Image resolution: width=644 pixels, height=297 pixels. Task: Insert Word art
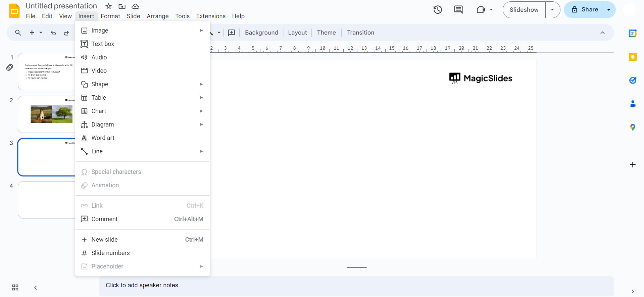[x=143, y=138]
